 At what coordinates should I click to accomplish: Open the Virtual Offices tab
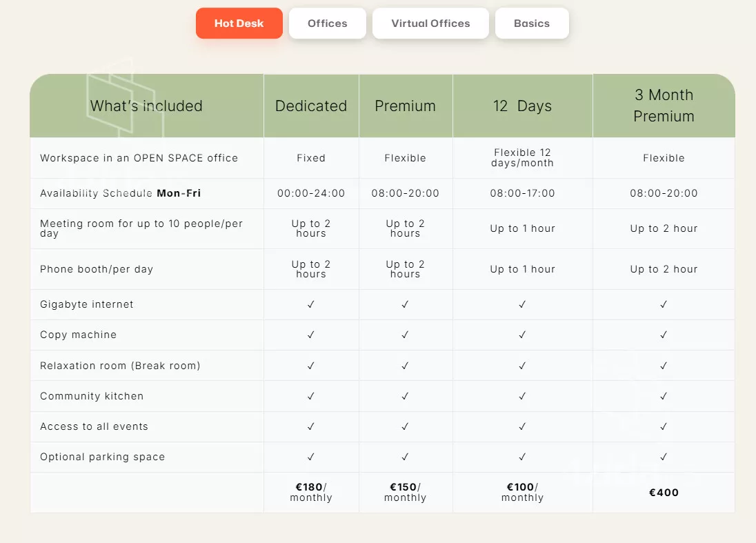point(430,23)
